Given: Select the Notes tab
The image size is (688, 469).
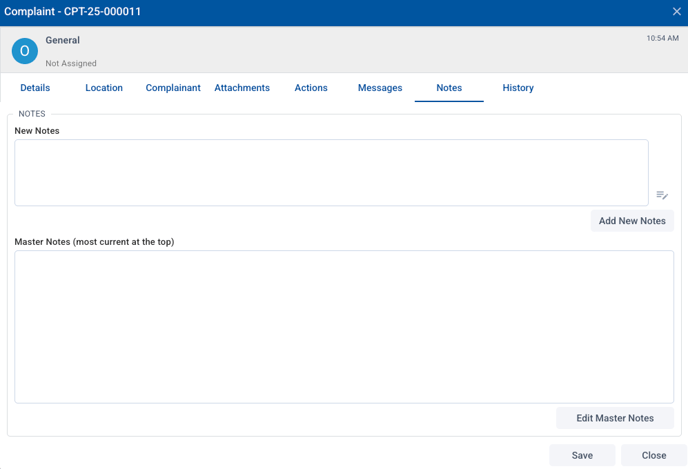Looking at the screenshot, I should (x=449, y=88).
